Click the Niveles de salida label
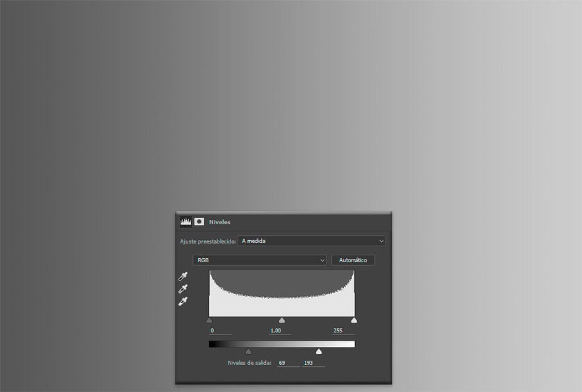Screen dimensions: 582x392 (x=249, y=363)
